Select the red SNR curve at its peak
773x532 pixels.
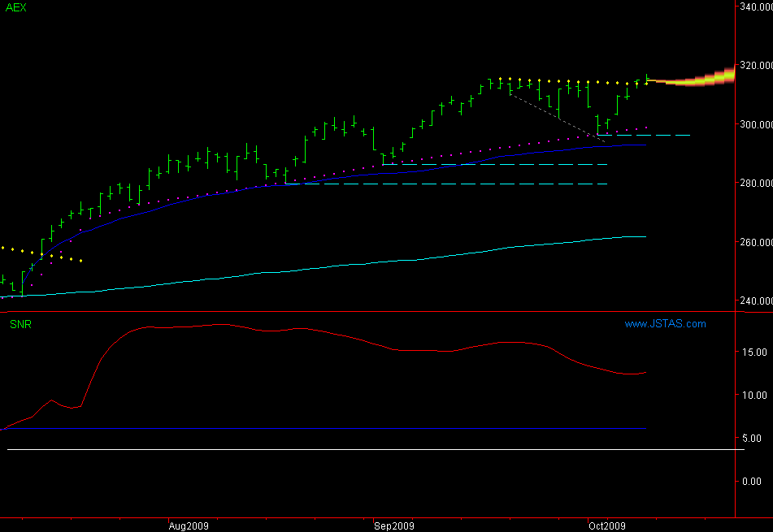(x=219, y=325)
